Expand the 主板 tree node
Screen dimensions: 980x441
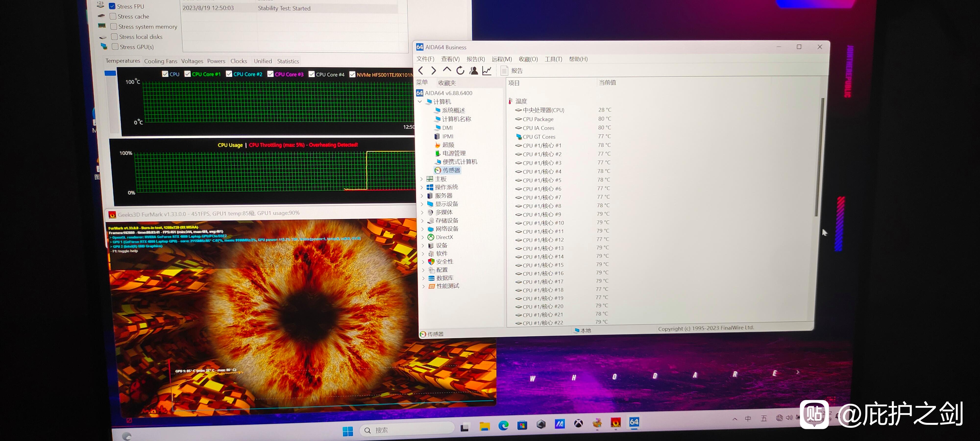(421, 179)
